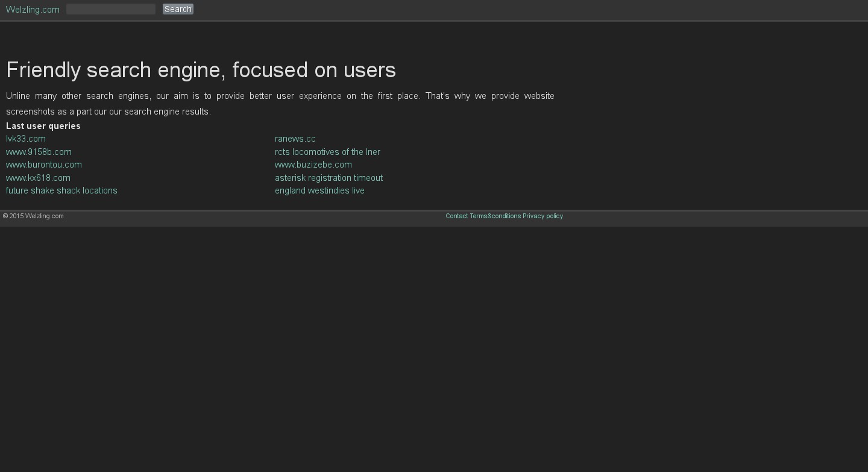Open the Contact footer link

click(x=456, y=216)
